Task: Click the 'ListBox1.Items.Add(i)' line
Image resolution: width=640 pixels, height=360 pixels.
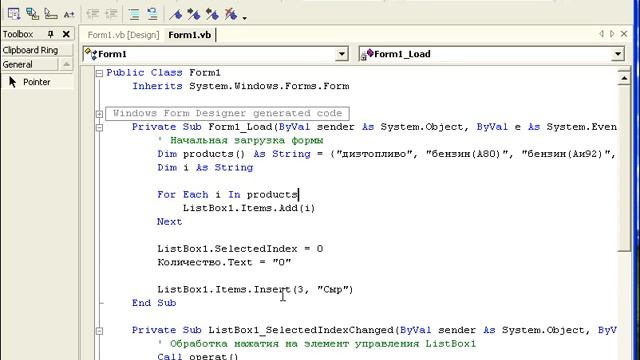Action: click(x=249, y=208)
